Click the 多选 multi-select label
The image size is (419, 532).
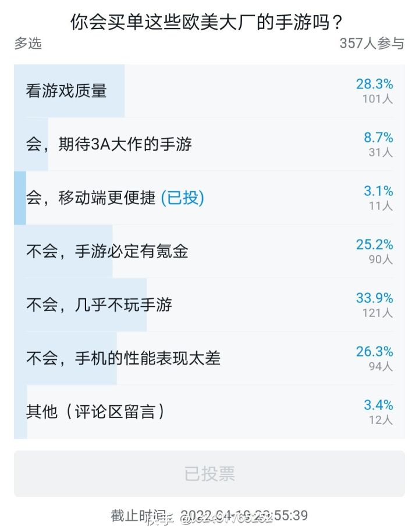[x=28, y=44]
